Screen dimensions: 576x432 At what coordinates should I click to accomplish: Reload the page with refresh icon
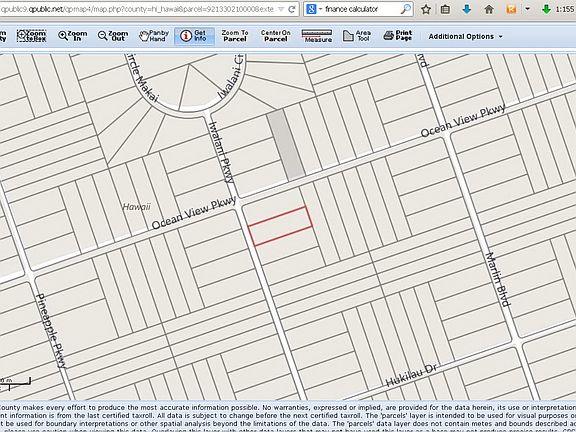pos(292,9)
